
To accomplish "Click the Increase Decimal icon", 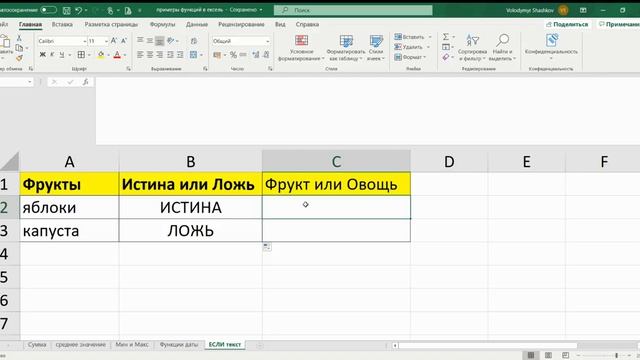I will pos(256,55).
